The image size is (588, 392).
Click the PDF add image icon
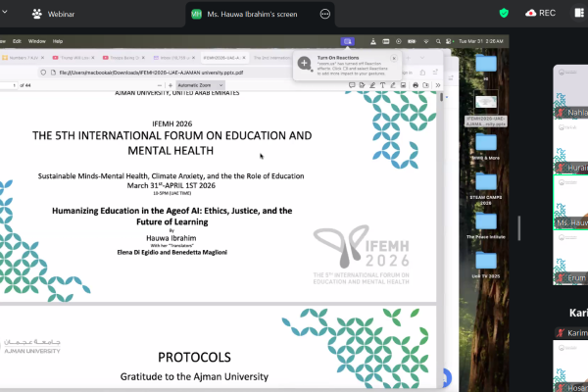coord(403,85)
